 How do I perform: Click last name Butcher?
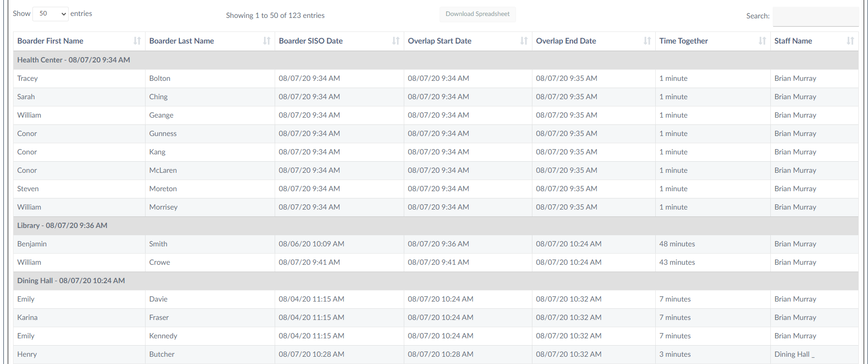pyautogui.click(x=162, y=354)
